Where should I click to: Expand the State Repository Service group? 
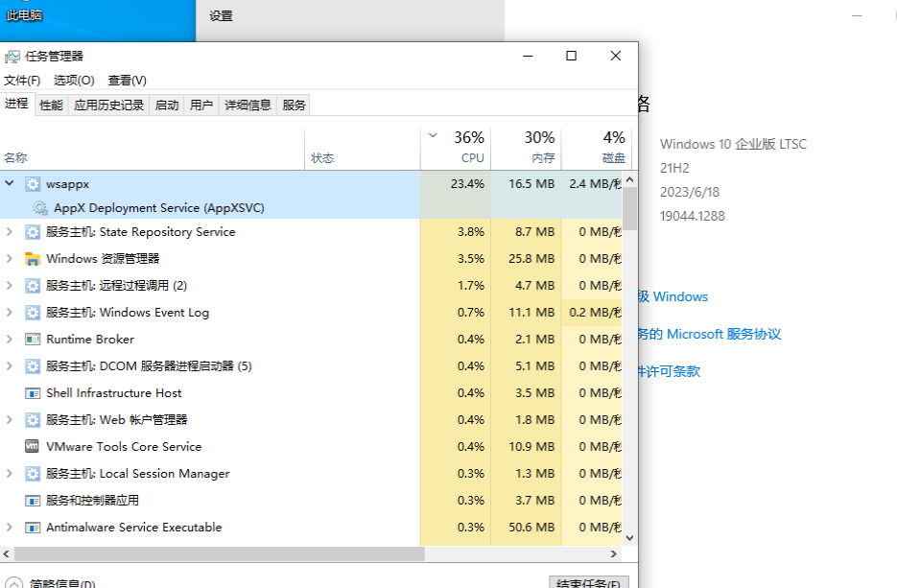[10, 232]
